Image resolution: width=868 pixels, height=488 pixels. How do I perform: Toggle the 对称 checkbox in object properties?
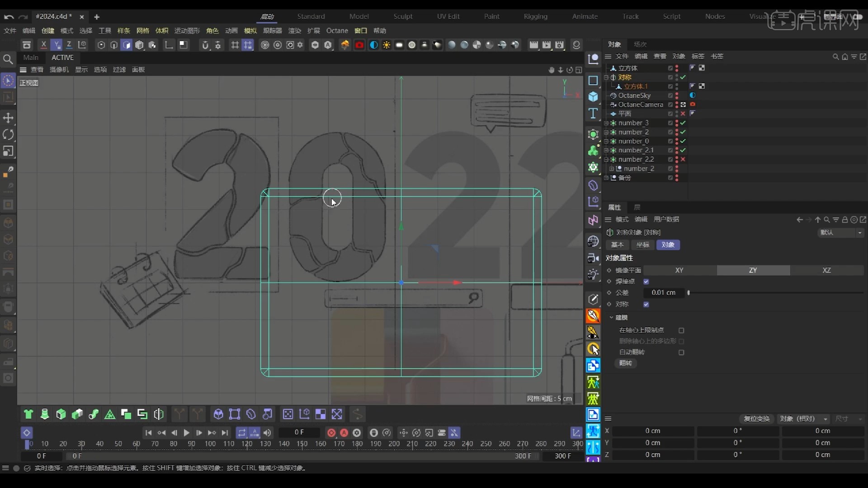(646, 305)
